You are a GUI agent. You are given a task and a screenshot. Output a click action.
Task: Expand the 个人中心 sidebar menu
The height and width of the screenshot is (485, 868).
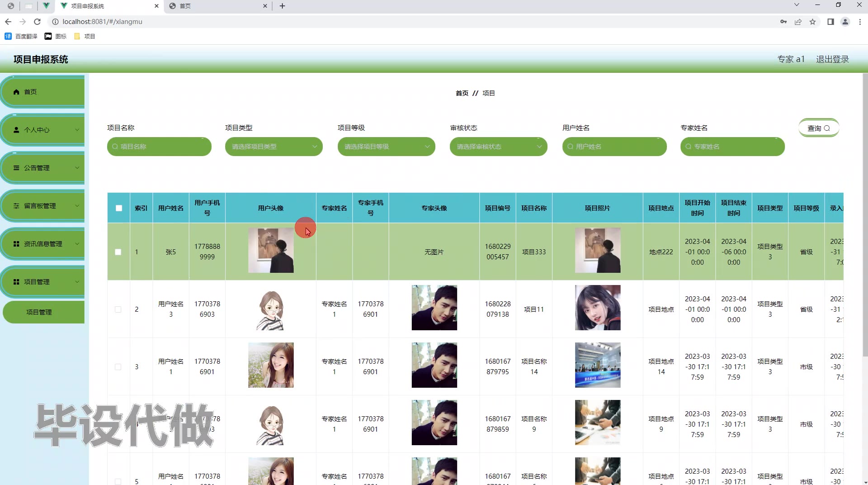pyautogui.click(x=42, y=130)
